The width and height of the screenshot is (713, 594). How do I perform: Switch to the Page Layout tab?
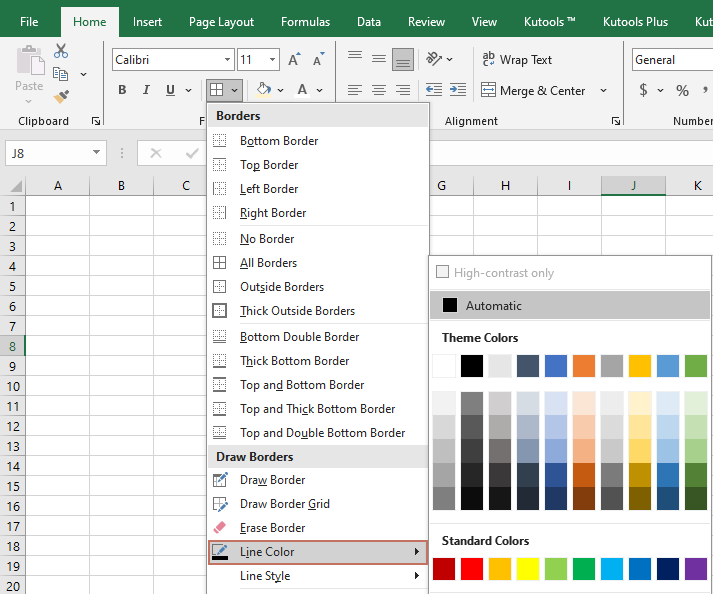[x=221, y=22]
